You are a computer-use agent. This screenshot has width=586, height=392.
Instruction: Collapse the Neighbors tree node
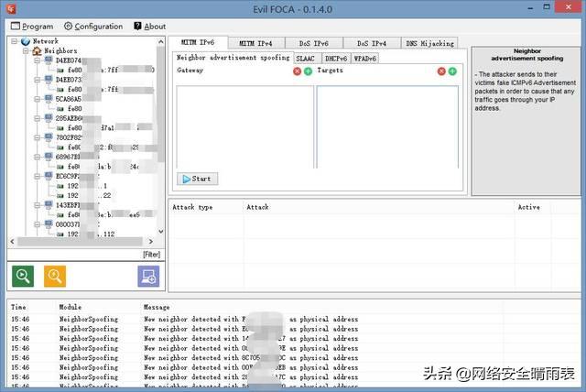26,50
